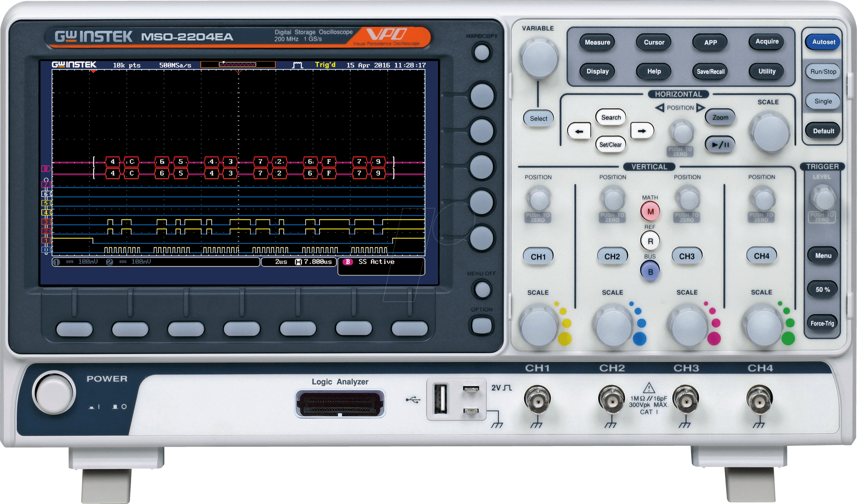Click the blue BUS B button
Viewport: 857px width, 504px height.
650,271
